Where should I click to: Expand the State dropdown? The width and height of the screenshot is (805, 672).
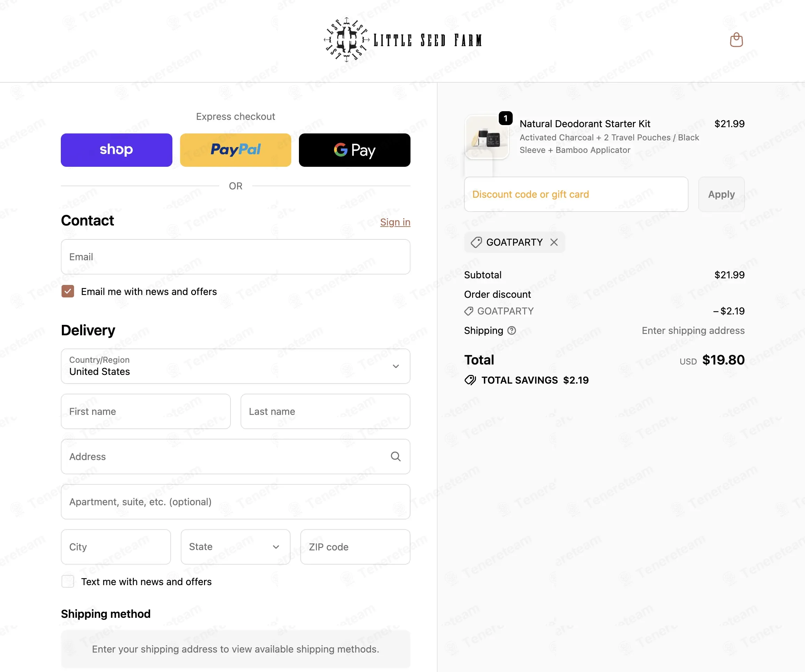pyautogui.click(x=235, y=547)
